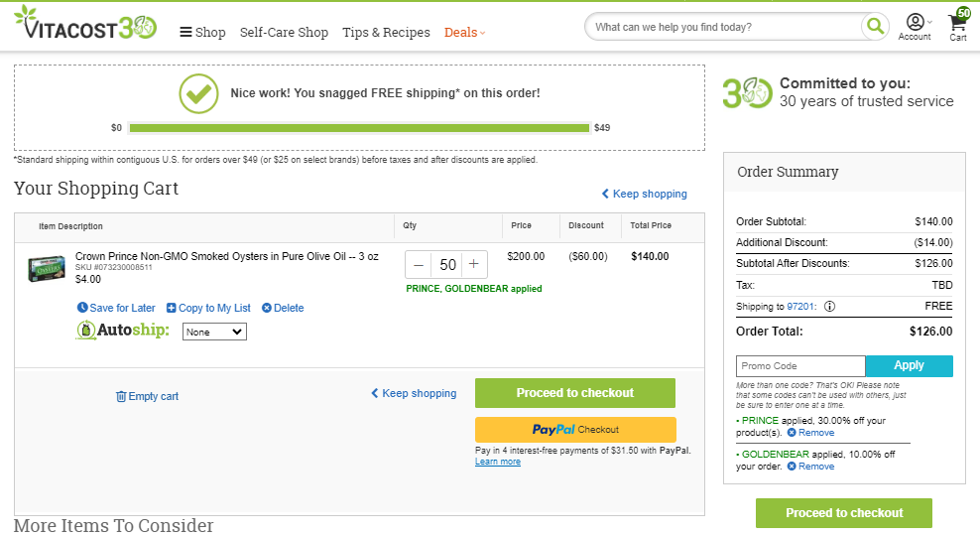
Task: Click the Vitacost logo
Action: pyautogui.click(x=85, y=24)
